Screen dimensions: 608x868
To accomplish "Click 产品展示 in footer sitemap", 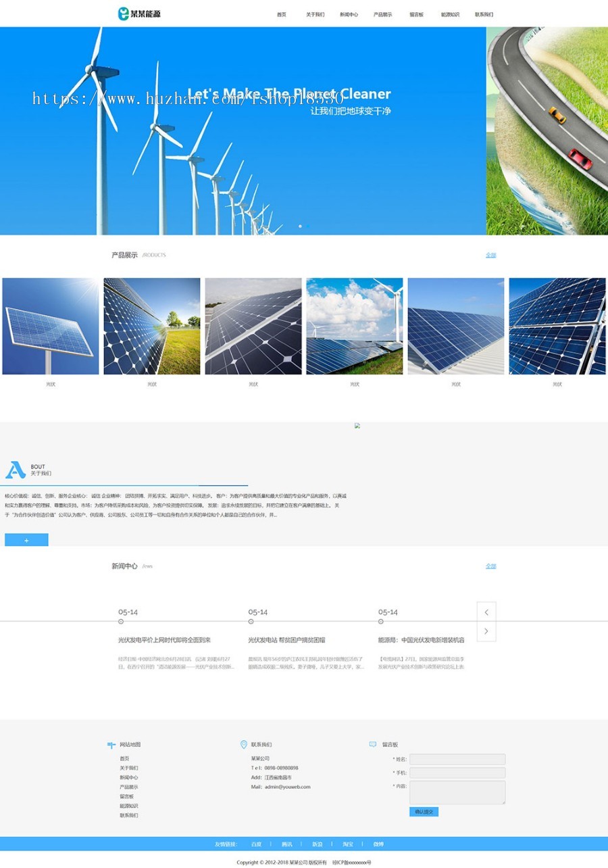I will 129,787.
